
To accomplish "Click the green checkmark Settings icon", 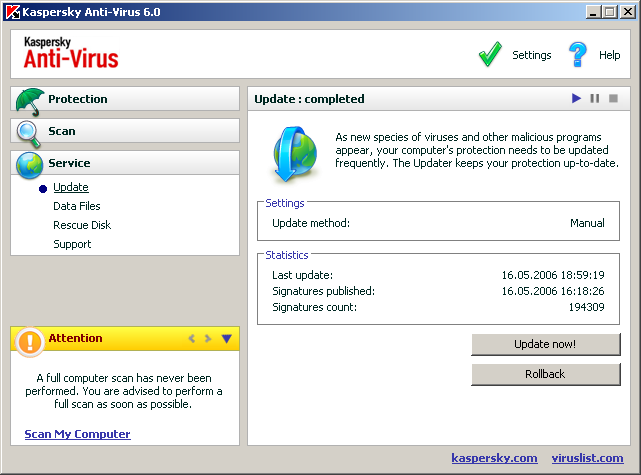I will click(490, 54).
